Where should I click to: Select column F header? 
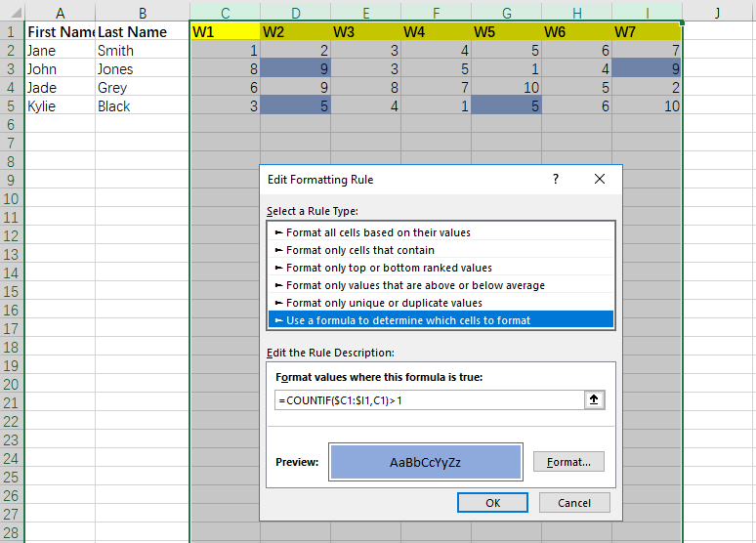pos(437,12)
